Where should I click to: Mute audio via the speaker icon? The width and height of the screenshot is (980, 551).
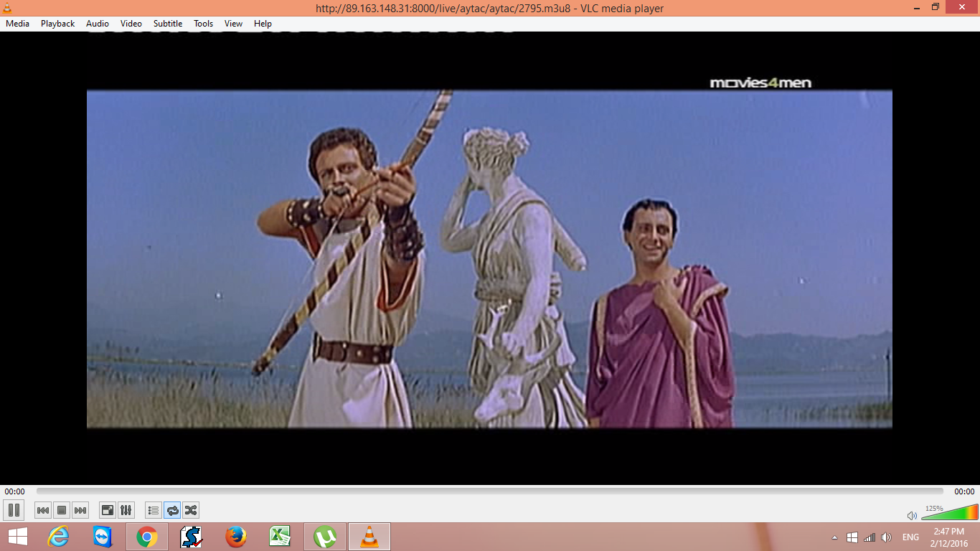(912, 515)
